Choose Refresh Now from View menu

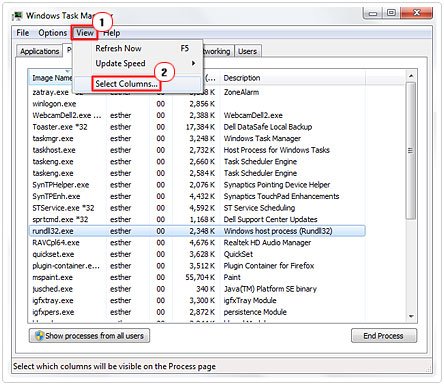(x=138, y=48)
